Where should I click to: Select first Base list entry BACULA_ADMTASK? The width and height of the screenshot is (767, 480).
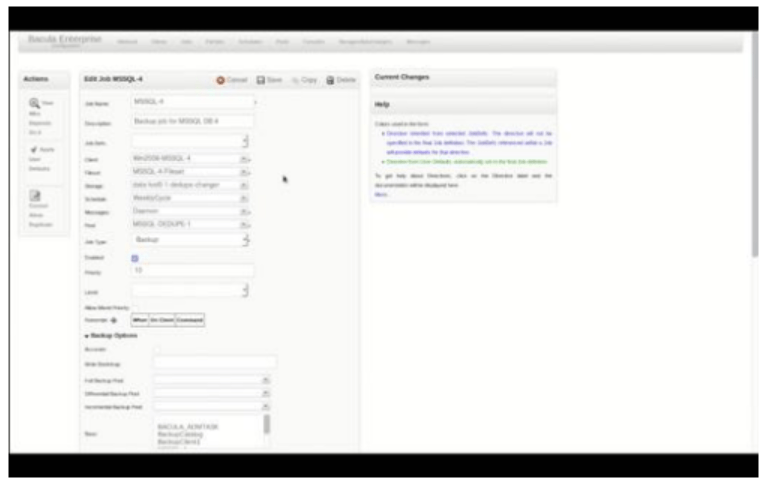click(x=188, y=427)
